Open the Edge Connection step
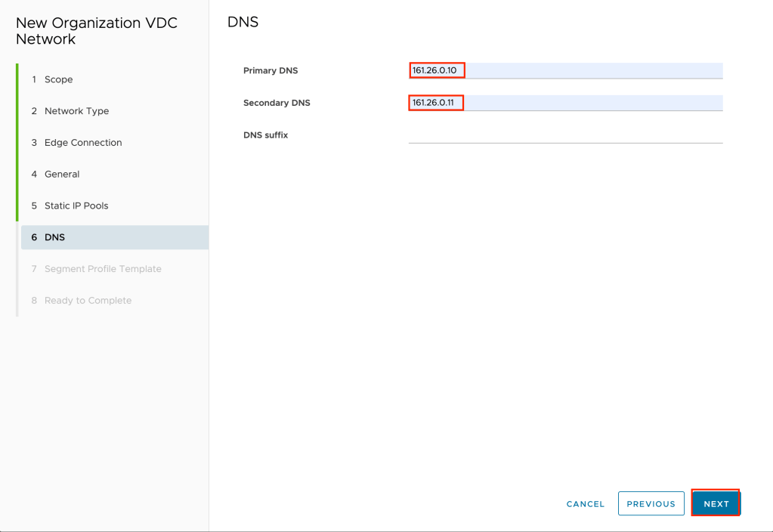The height and width of the screenshot is (532, 773). [82, 143]
